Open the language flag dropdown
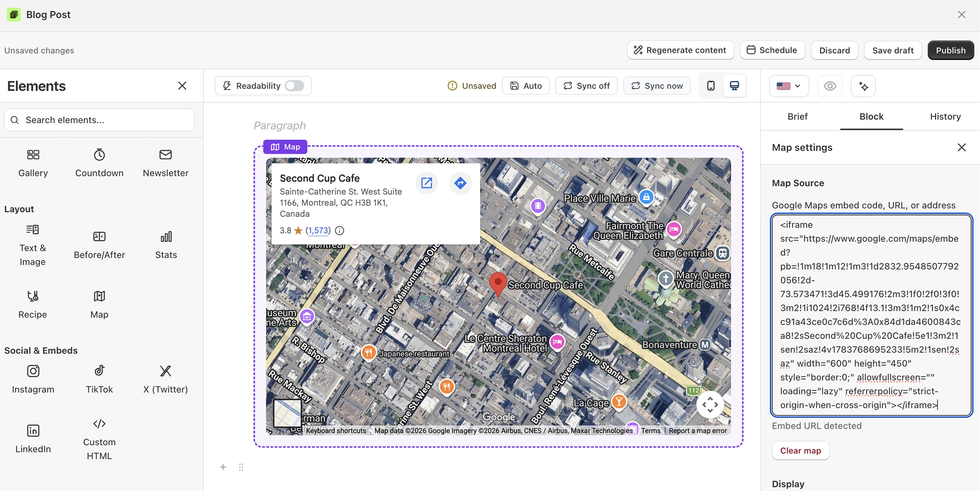The image size is (980, 491). point(789,86)
